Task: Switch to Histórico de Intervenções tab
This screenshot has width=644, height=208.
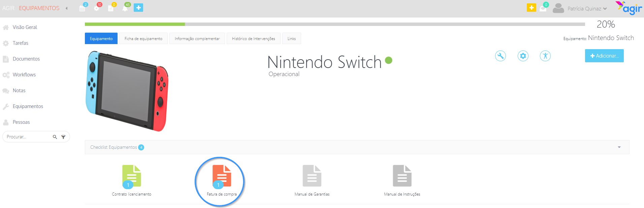Action: 254,39
